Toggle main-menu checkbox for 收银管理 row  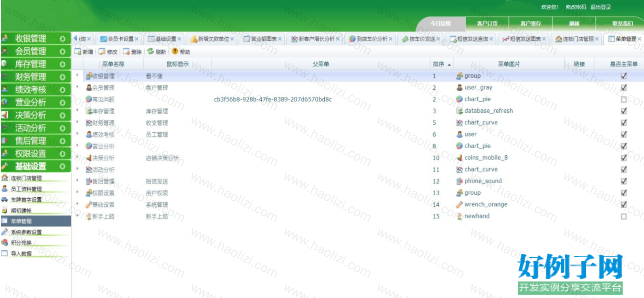point(624,76)
